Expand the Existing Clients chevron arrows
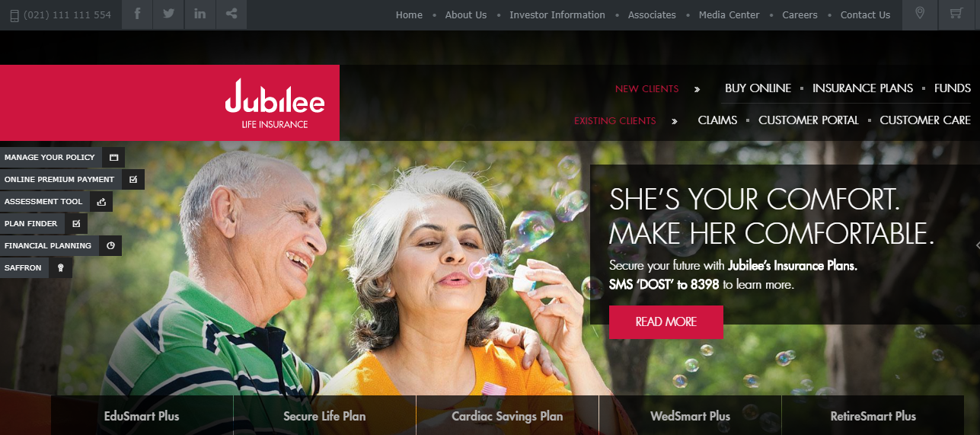This screenshot has height=435, width=980. click(674, 121)
